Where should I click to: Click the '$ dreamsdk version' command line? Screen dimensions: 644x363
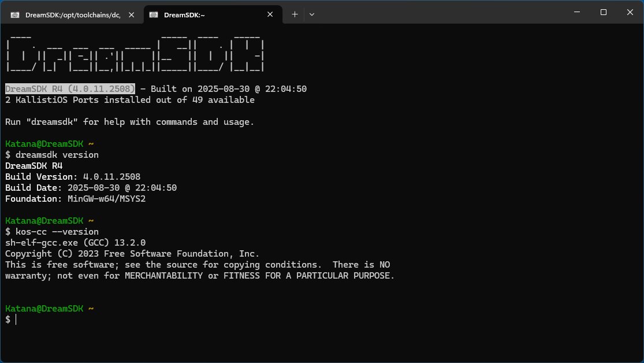(x=52, y=155)
